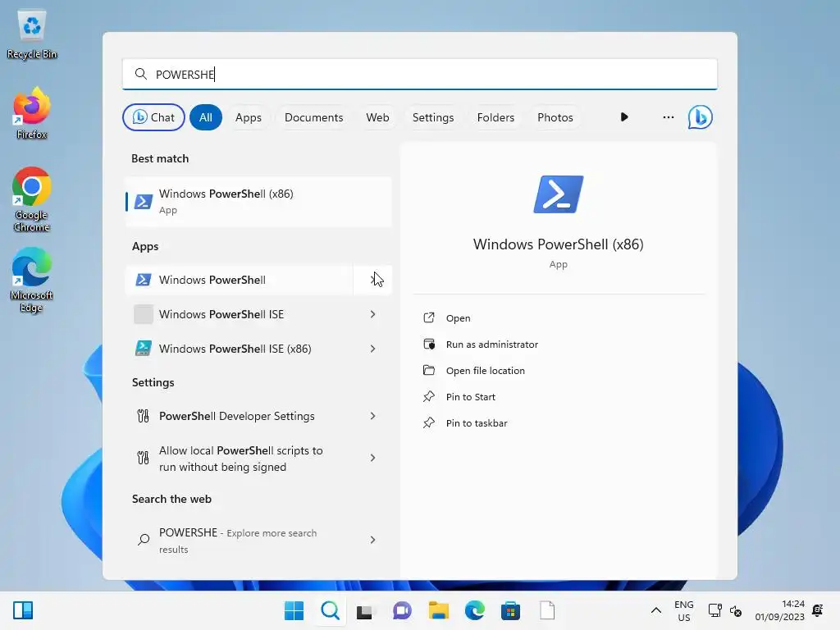Click the network status tray icon
Image resolution: width=840 pixels, height=630 pixels.
714,610
